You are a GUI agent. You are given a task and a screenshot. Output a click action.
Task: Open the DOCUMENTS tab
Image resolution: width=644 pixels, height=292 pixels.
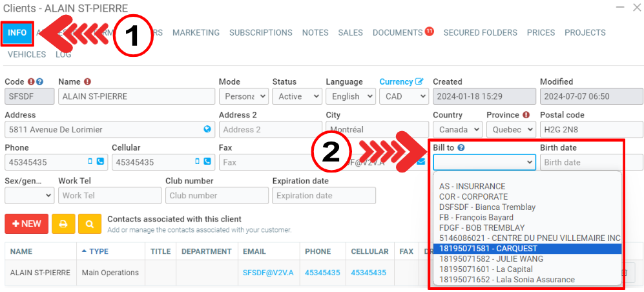click(397, 33)
